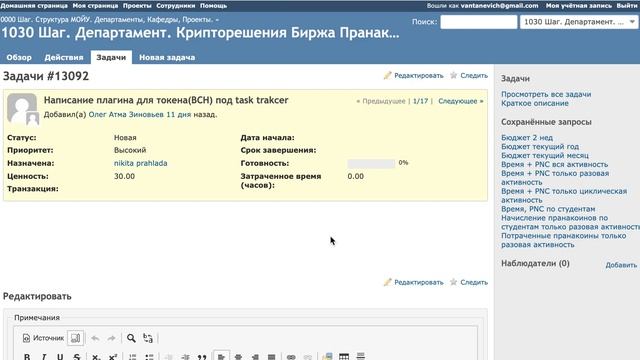The height and width of the screenshot is (360, 640).
Task: Open Потраченные пранакоины только разовая активность query
Action: pyautogui.click(x=564, y=240)
